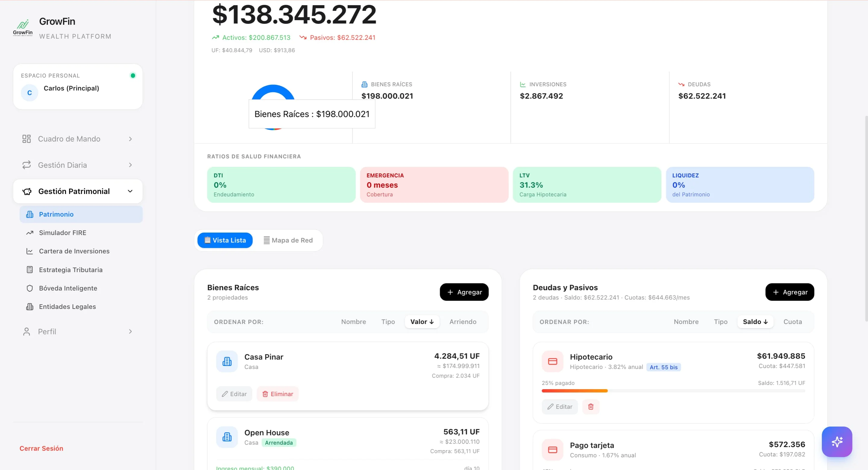Click the Deudas downward trend icon
The width and height of the screenshot is (868, 470).
pos(681,84)
